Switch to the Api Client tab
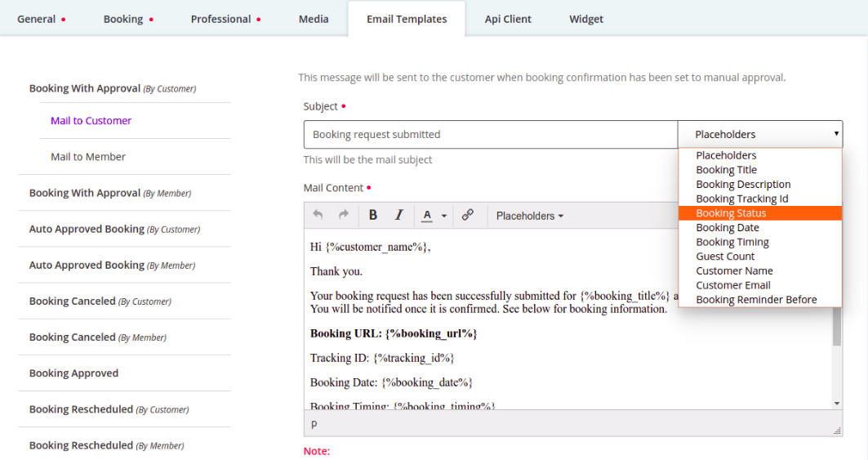The image size is (868, 460). point(508,19)
